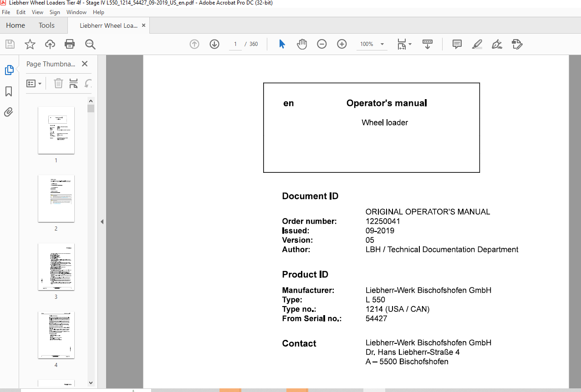581x392 pixels.
Task: Click order number value 12250041
Action: 383,221
